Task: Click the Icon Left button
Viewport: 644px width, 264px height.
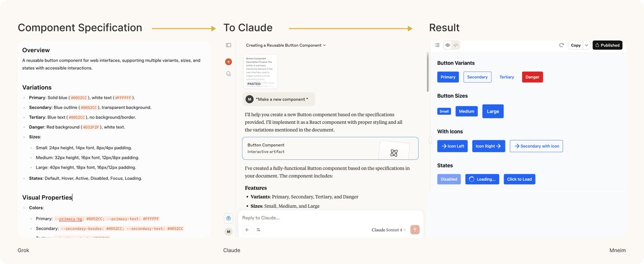Action: click(x=452, y=146)
